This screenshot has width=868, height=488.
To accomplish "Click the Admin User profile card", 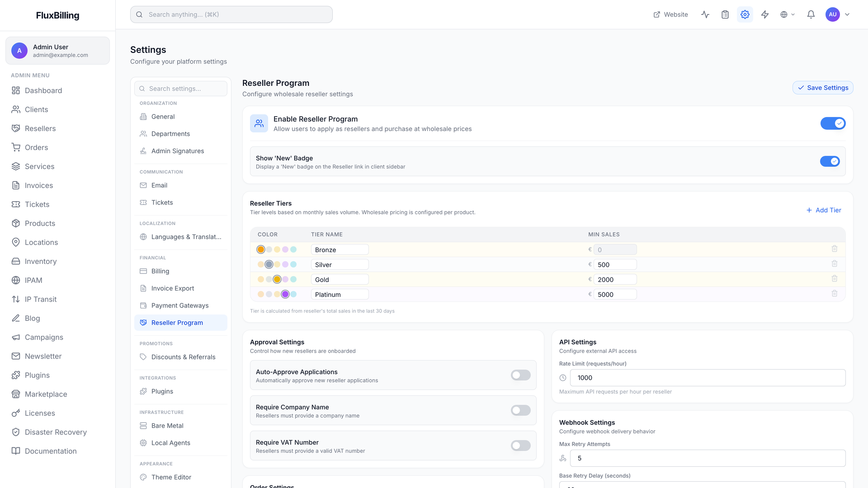I will pos(57,51).
